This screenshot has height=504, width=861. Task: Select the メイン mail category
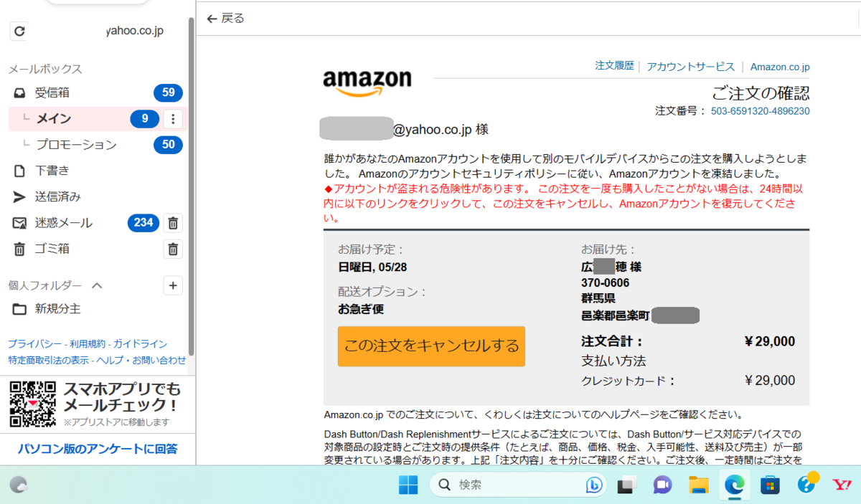54,118
